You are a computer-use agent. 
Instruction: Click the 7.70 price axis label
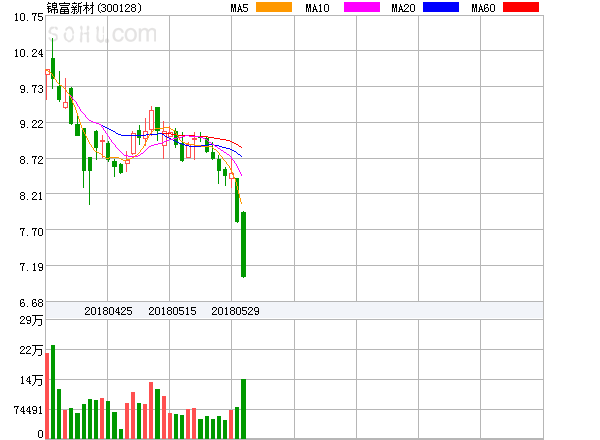coord(31,232)
